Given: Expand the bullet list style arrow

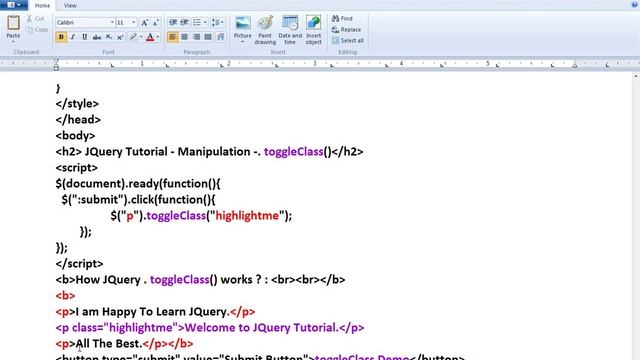Looking at the screenshot, I should pos(205,22).
